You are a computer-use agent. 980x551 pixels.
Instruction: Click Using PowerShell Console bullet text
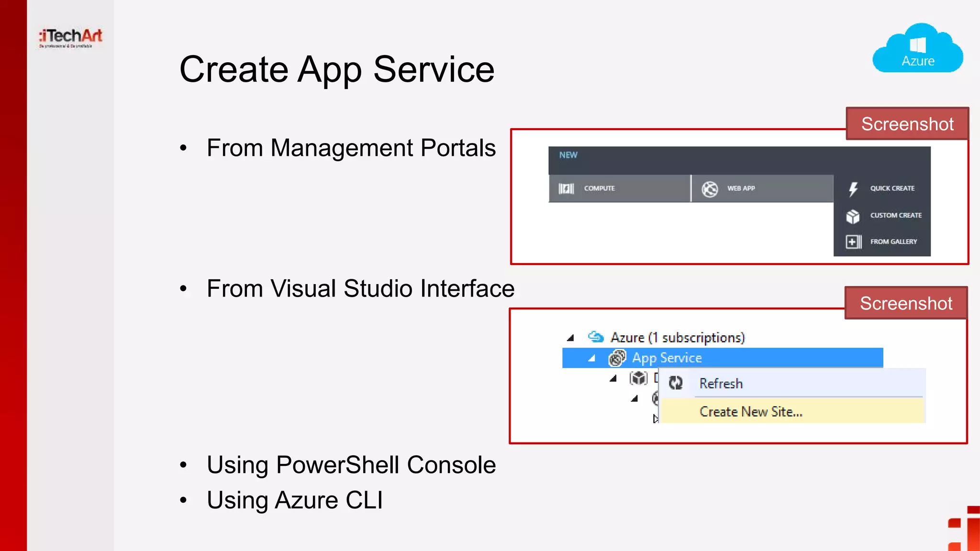tap(351, 465)
